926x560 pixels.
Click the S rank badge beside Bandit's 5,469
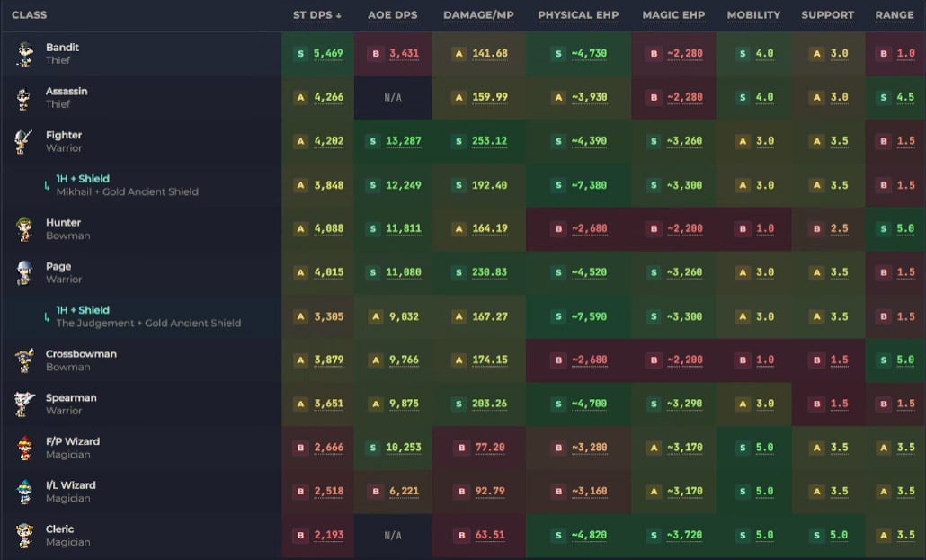300,54
